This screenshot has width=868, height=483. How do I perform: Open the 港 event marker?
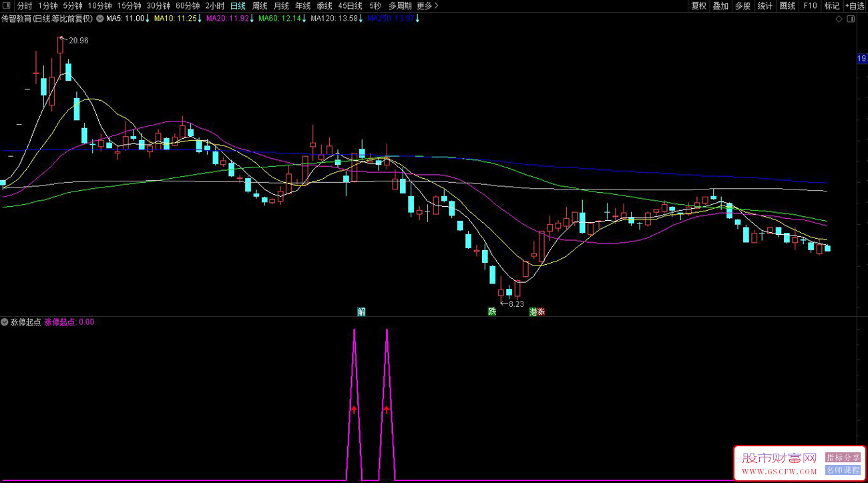tap(533, 312)
